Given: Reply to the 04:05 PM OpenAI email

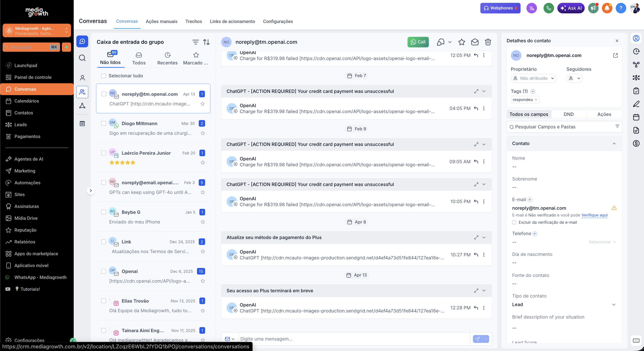Looking at the screenshot, I should (x=476, y=108).
